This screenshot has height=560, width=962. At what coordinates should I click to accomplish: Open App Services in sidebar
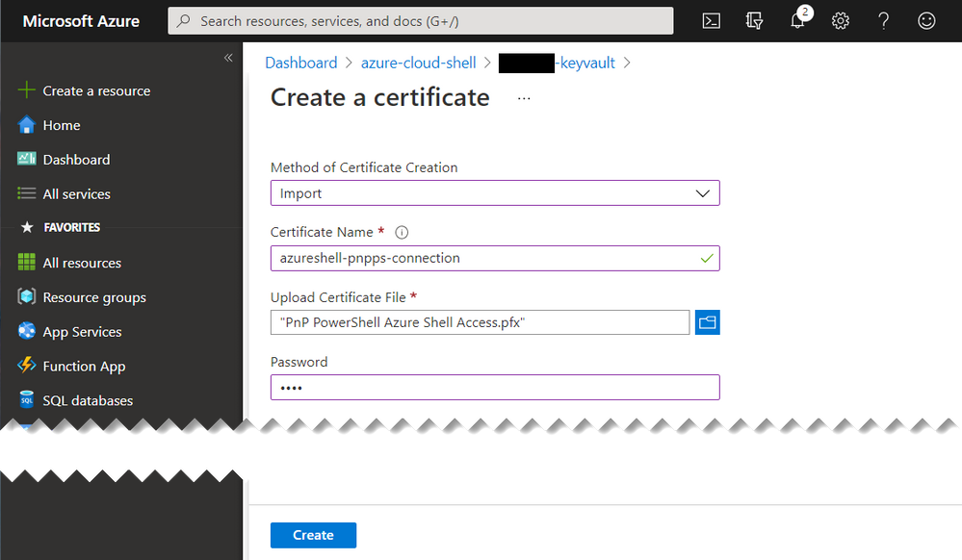pos(82,332)
